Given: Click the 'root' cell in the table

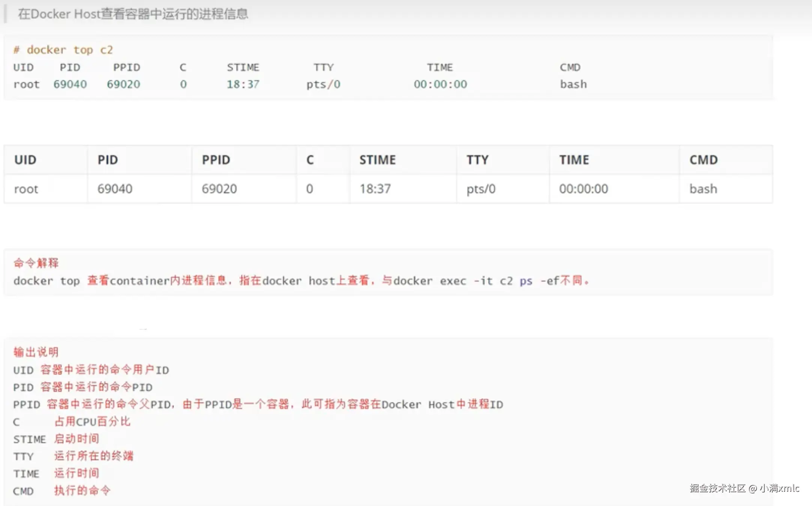Looking at the screenshot, I should [26, 189].
